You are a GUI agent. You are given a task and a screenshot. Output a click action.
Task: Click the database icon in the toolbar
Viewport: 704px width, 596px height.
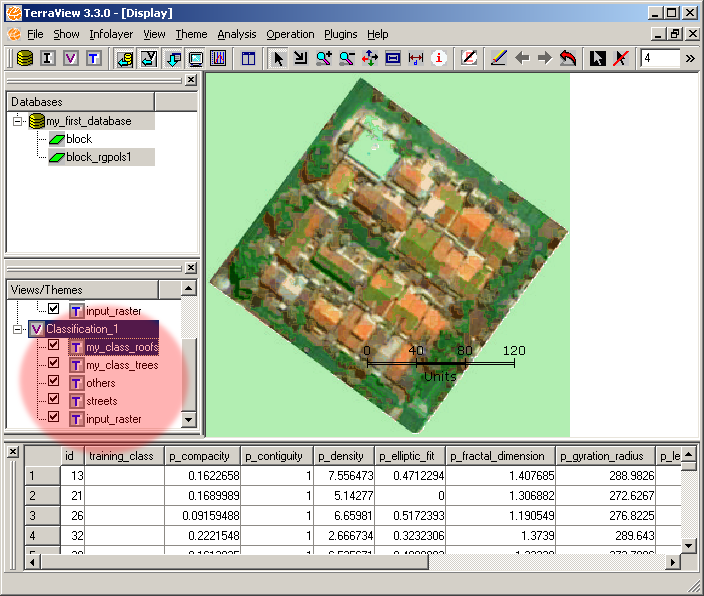pyautogui.click(x=25, y=58)
